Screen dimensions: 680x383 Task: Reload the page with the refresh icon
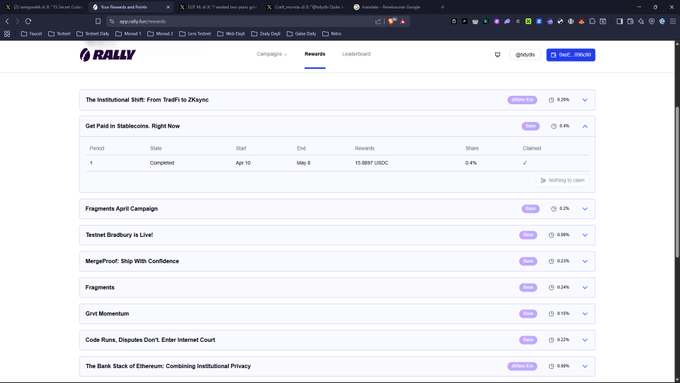coord(28,21)
